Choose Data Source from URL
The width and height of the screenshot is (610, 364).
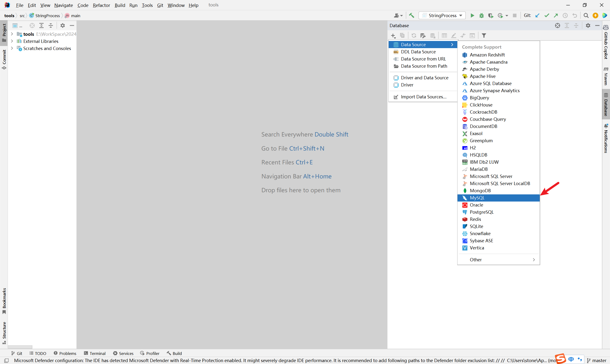tap(423, 59)
